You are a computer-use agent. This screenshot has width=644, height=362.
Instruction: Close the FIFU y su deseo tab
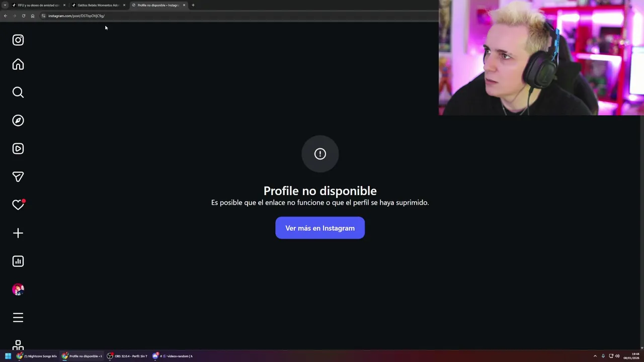pos(64,5)
